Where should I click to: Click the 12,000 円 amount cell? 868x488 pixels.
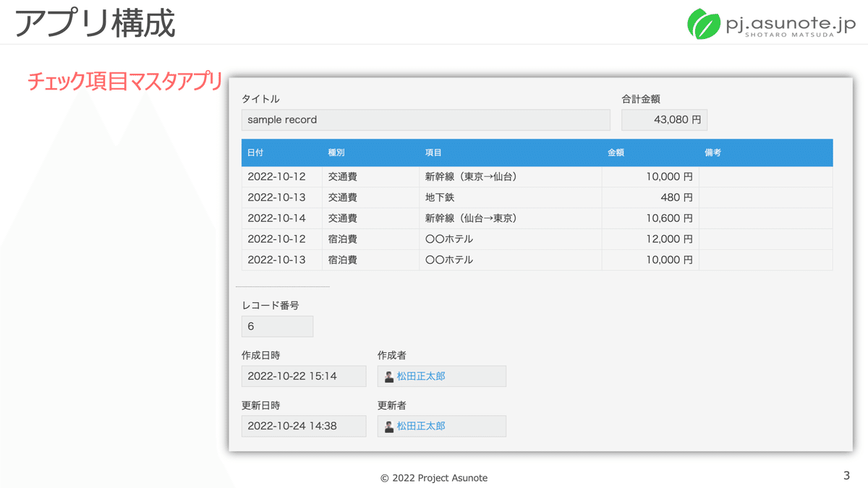650,239
